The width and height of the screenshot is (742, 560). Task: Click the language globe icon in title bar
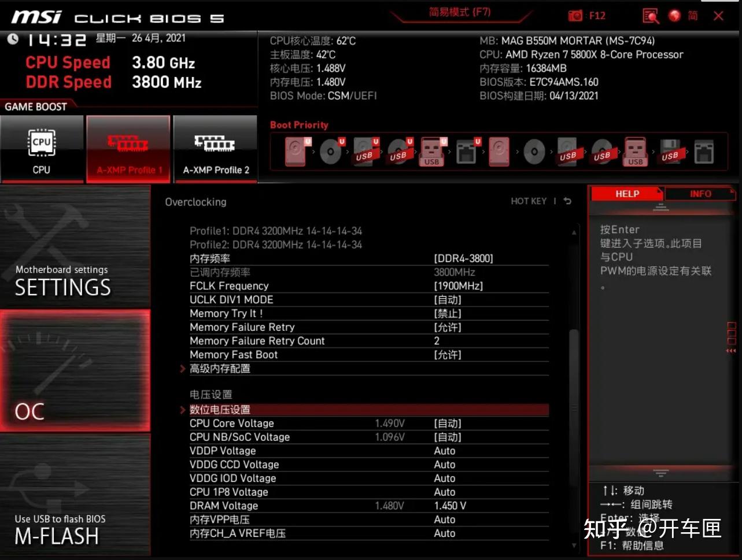point(674,16)
